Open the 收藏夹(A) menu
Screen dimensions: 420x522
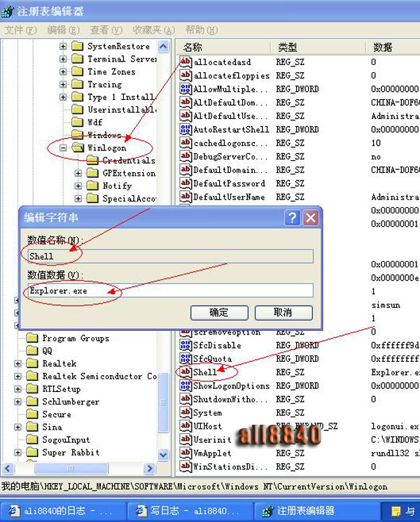(155, 30)
